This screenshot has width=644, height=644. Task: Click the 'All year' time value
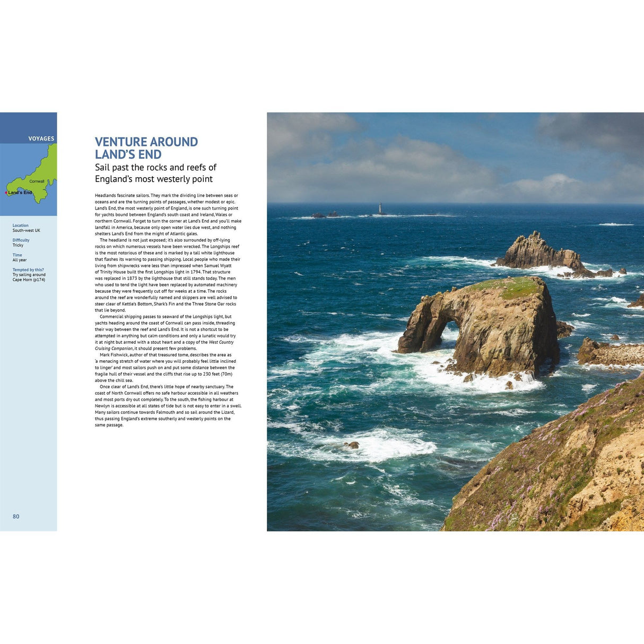pos(20,260)
